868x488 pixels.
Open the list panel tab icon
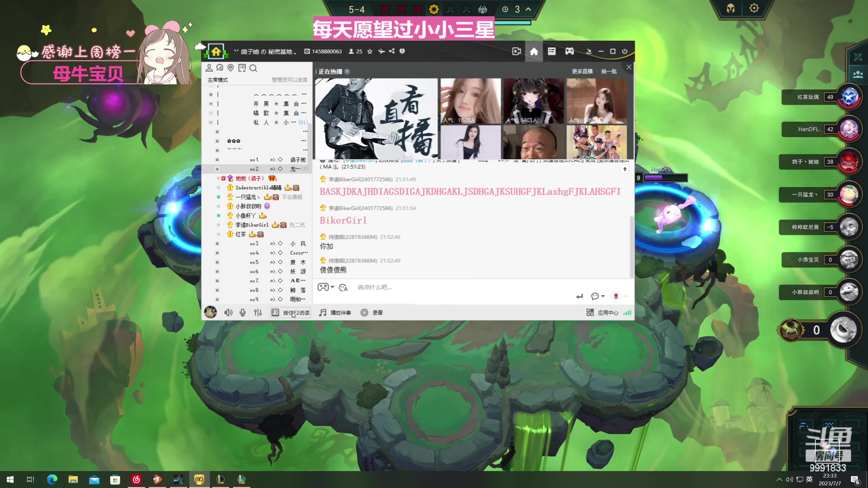552,51
